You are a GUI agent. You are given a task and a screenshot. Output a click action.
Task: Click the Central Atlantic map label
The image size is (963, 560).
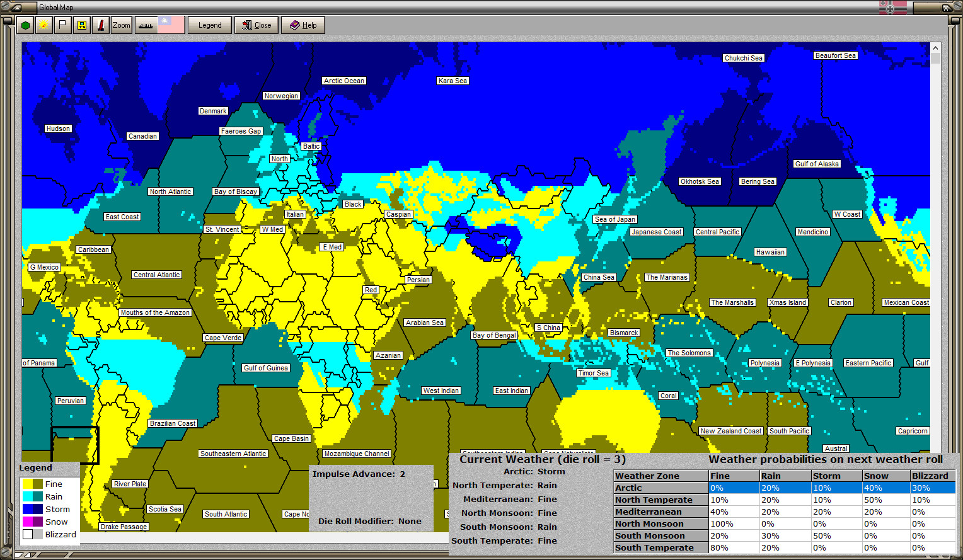click(157, 275)
